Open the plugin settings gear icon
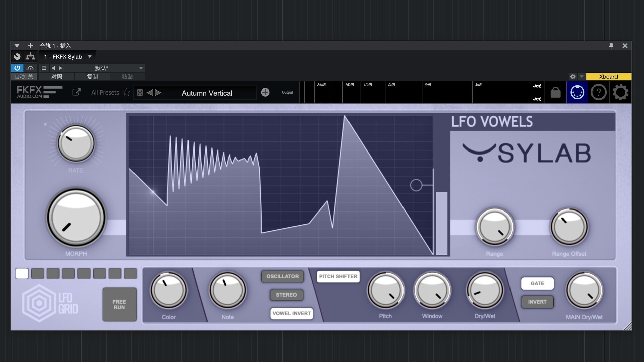Image resolution: width=644 pixels, height=362 pixels. point(620,92)
